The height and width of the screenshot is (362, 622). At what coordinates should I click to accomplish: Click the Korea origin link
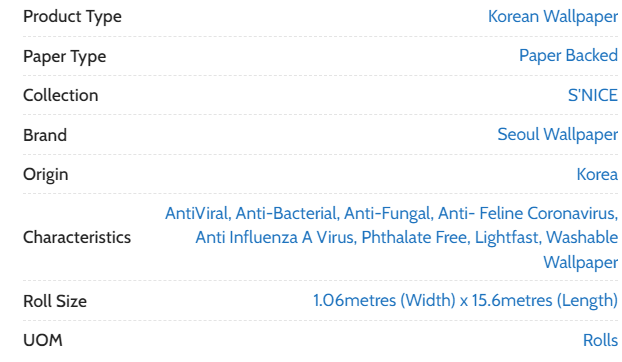[x=597, y=174]
